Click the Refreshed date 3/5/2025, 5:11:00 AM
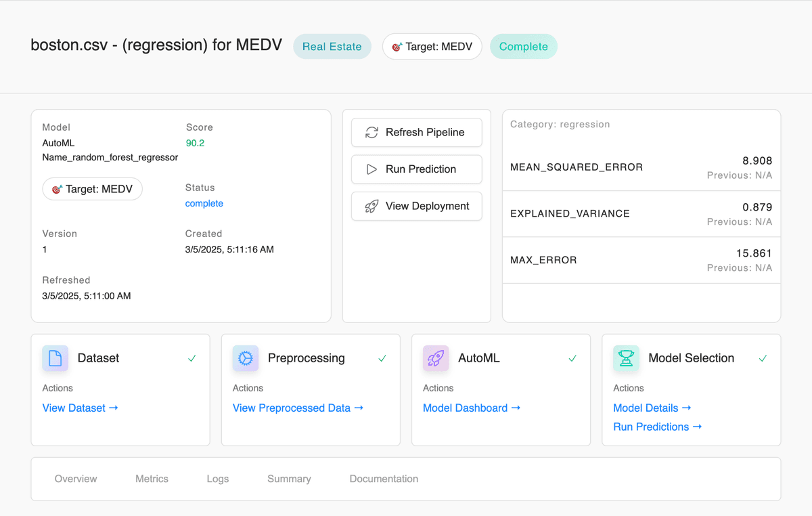 click(87, 296)
